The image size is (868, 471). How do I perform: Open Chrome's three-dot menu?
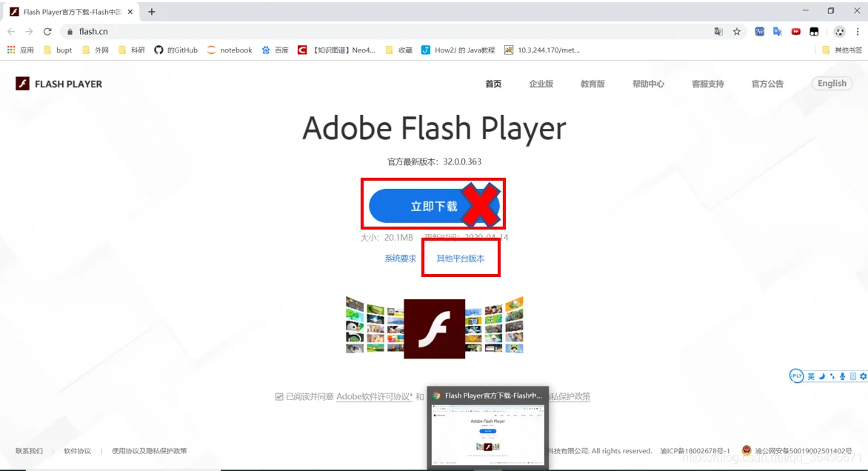click(858, 32)
